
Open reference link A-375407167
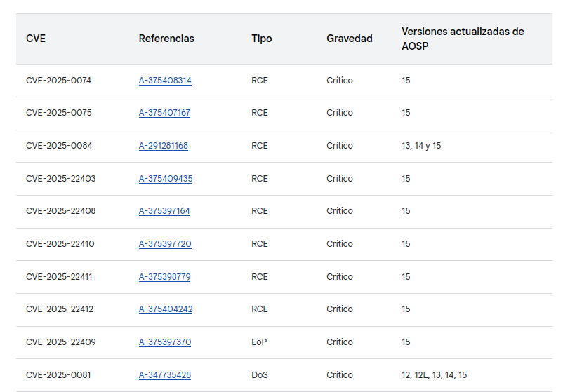[164, 113]
